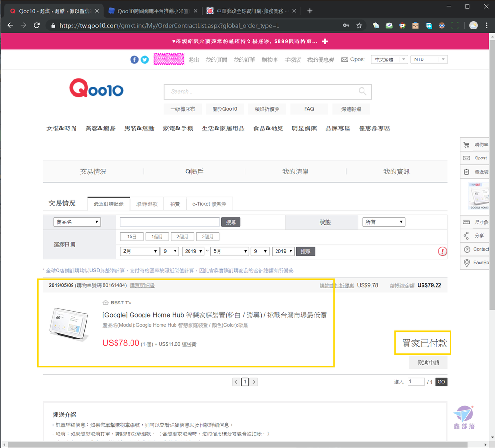Click sidebar Google Home recent thumbnail
495x448 pixels.
pos(479,196)
